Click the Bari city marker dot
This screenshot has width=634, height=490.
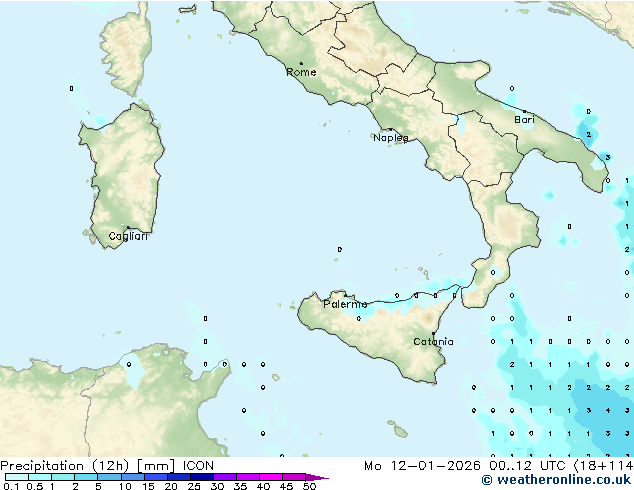tap(525, 111)
